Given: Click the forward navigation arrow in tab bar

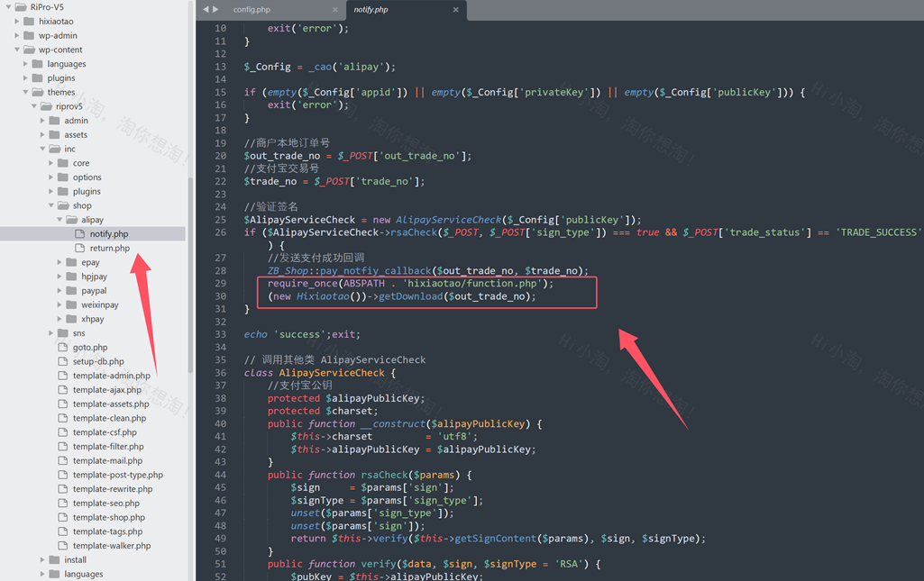Looking at the screenshot, I should pos(216,9).
